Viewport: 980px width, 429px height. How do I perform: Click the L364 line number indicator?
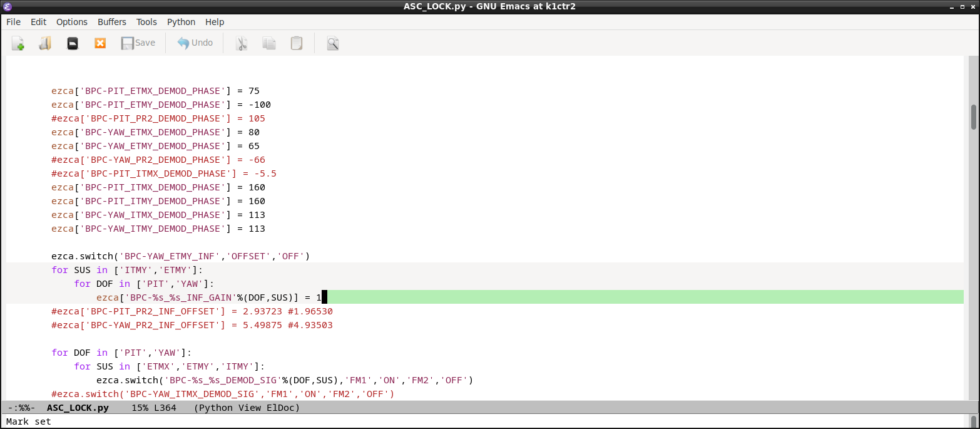pos(165,408)
